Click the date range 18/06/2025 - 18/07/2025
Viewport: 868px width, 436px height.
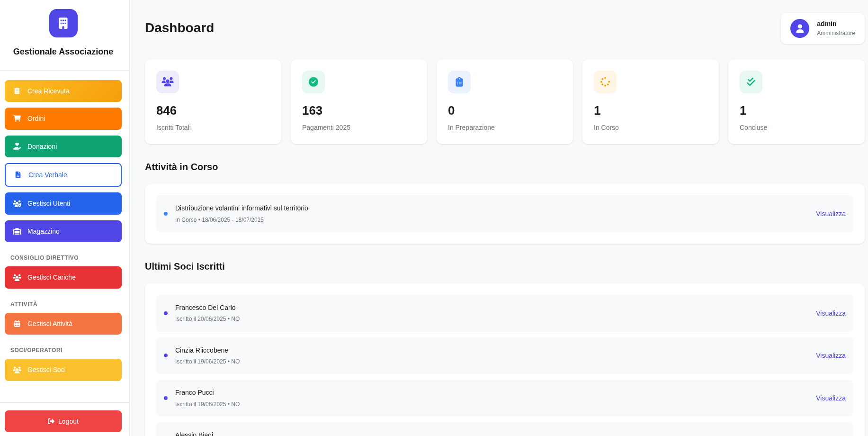point(233,220)
